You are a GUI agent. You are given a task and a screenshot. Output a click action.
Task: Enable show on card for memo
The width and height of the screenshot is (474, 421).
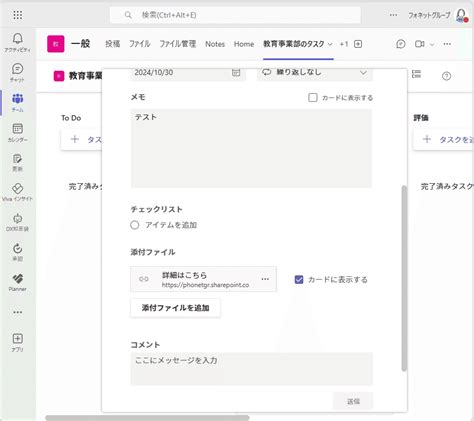[x=313, y=97]
